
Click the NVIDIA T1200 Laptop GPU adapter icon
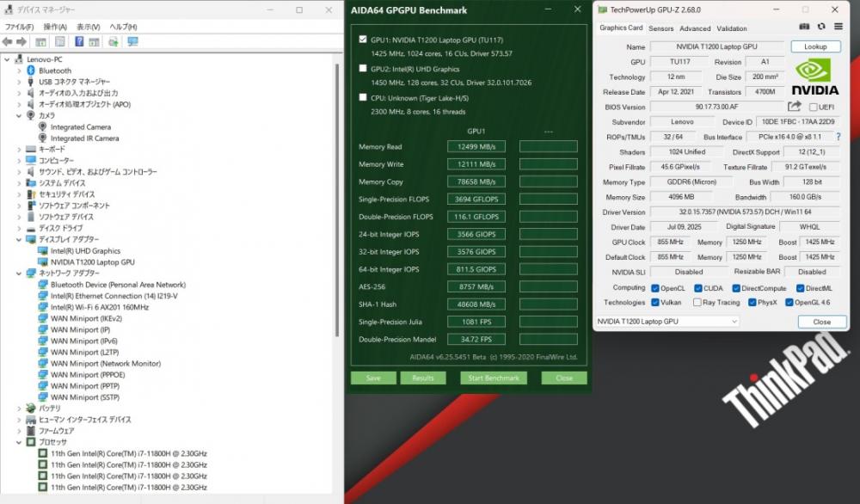point(43,262)
